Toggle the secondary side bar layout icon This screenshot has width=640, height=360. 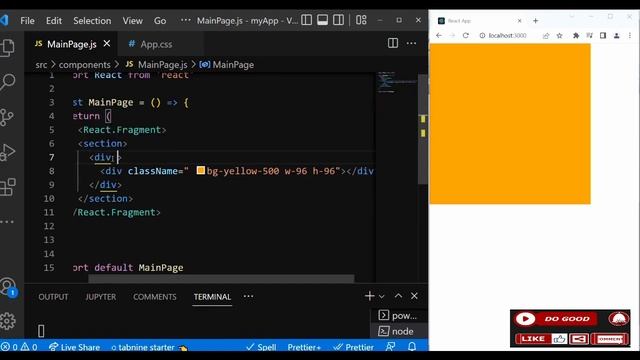tap(338, 20)
